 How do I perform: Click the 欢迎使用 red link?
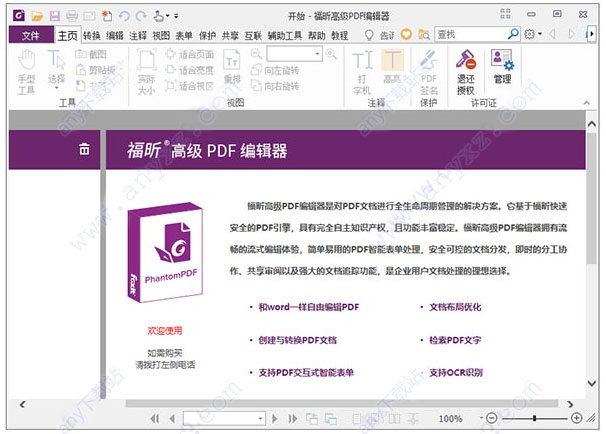click(165, 331)
